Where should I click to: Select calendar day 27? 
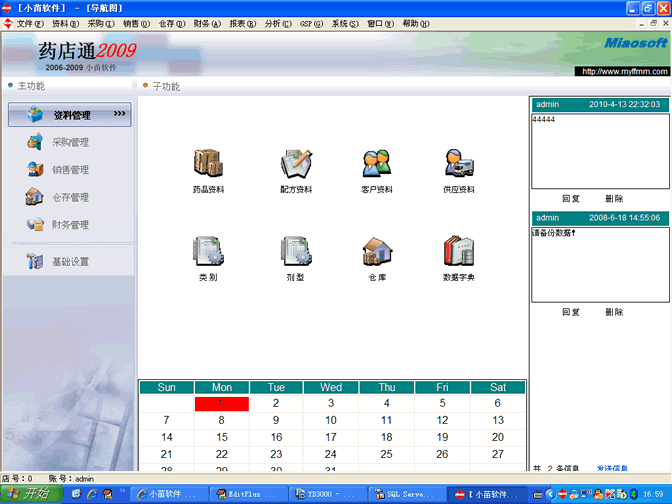[x=498, y=454]
